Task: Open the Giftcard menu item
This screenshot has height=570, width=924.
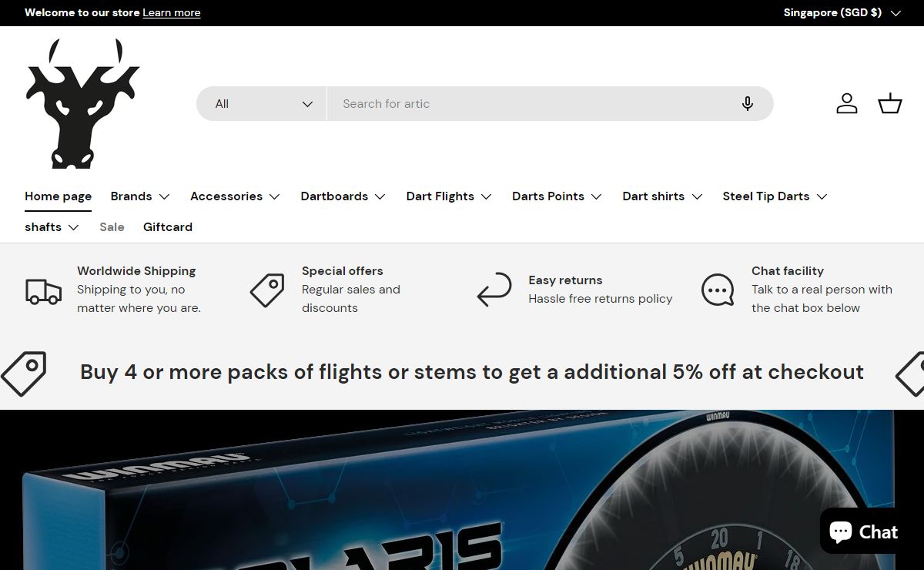Action: 168,227
